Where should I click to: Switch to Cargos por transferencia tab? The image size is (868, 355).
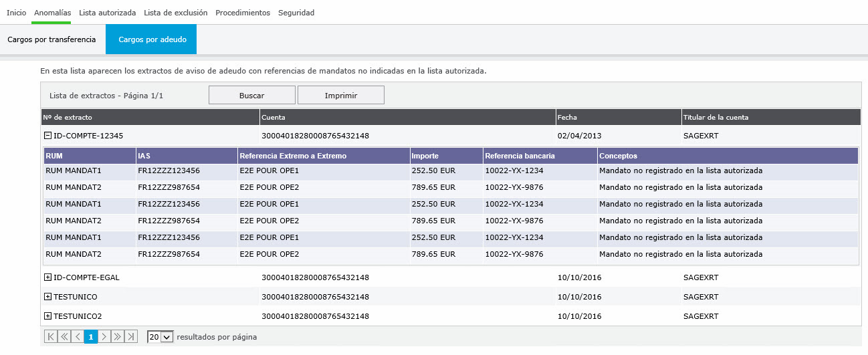[x=51, y=39]
